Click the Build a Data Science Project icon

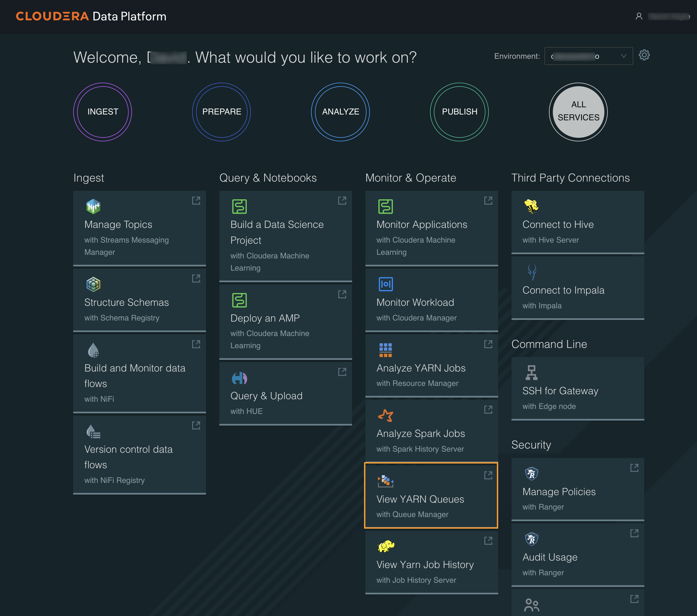(239, 206)
